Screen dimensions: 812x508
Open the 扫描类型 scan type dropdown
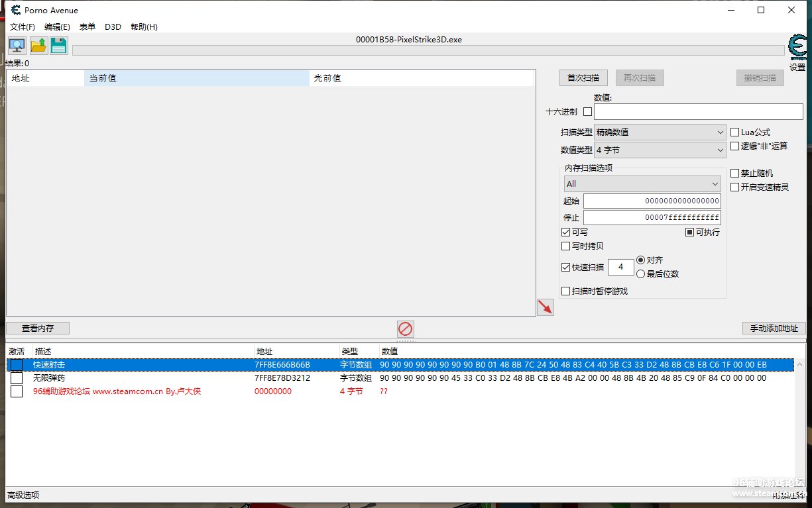pos(660,132)
